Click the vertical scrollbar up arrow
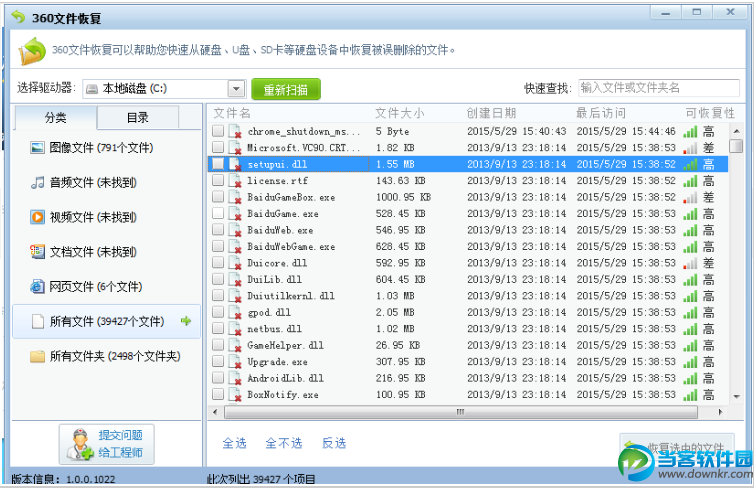This screenshot has width=754, height=488. (x=736, y=131)
